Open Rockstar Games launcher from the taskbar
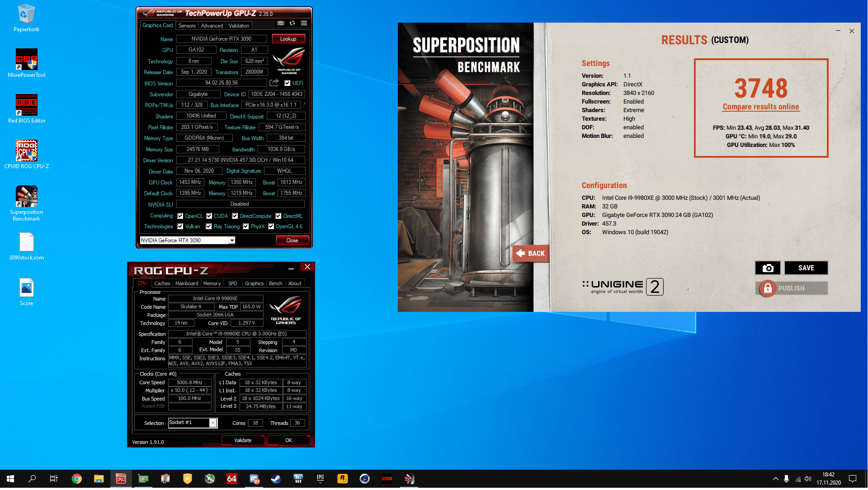This screenshot has width=868, height=490. [343, 479]
